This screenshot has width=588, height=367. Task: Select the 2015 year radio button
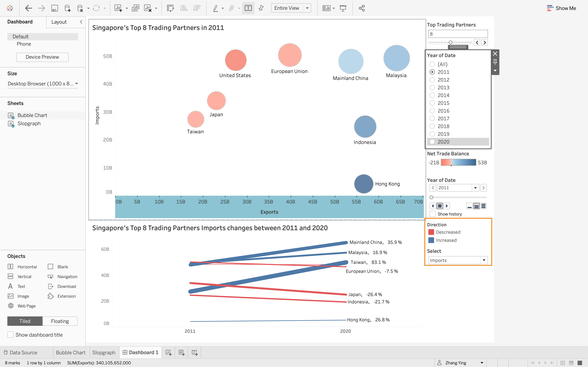coord(432,103)
